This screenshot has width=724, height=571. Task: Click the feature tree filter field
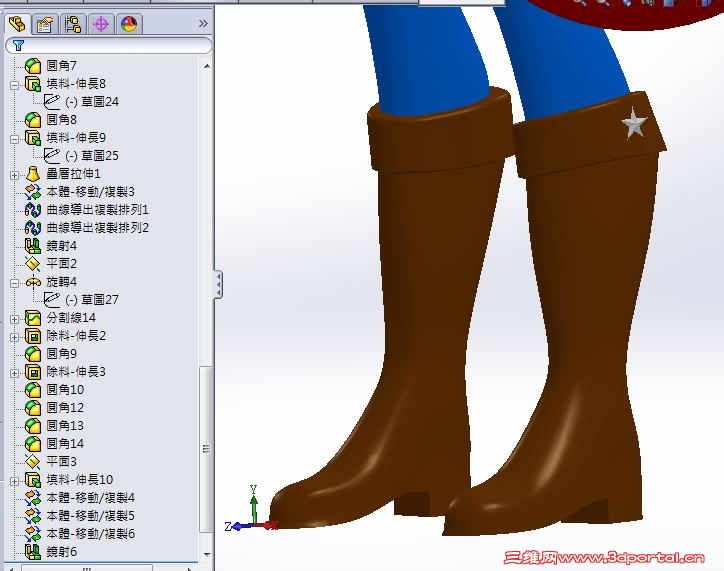click(x=109, y=45)
